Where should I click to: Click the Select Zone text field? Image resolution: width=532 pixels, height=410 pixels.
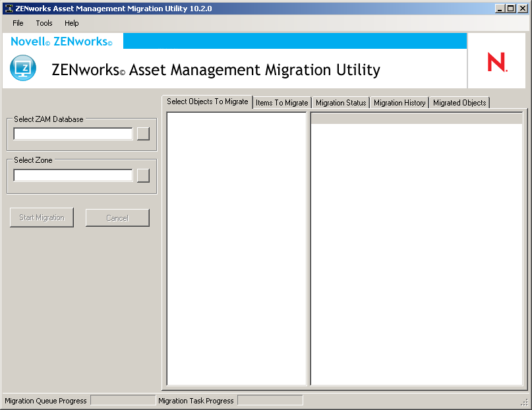pos(73,175)
